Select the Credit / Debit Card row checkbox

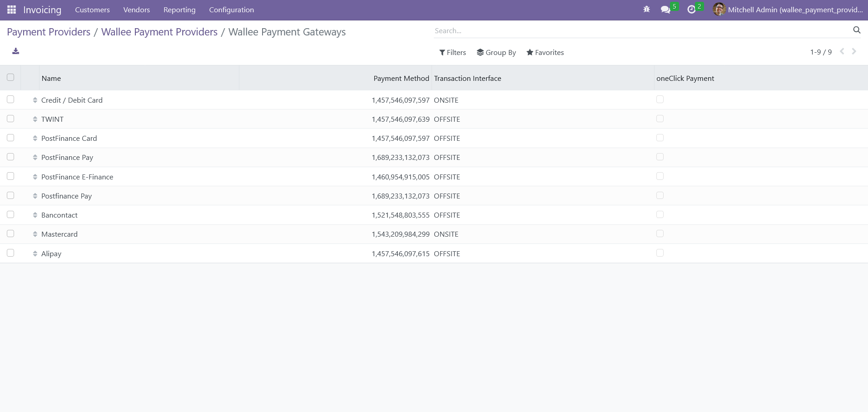pos(10,99)
